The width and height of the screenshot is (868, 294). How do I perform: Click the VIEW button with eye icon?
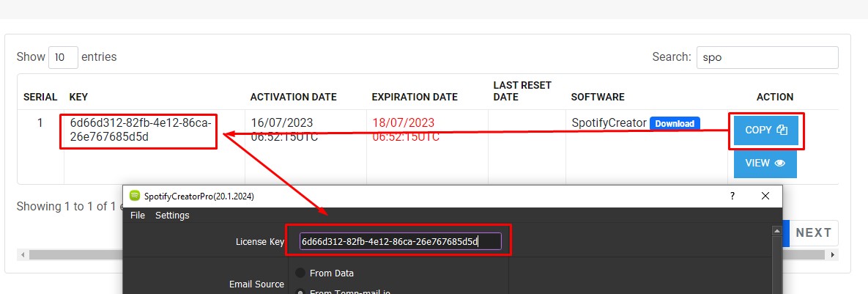pyautogui.click(x=765, y=163)
